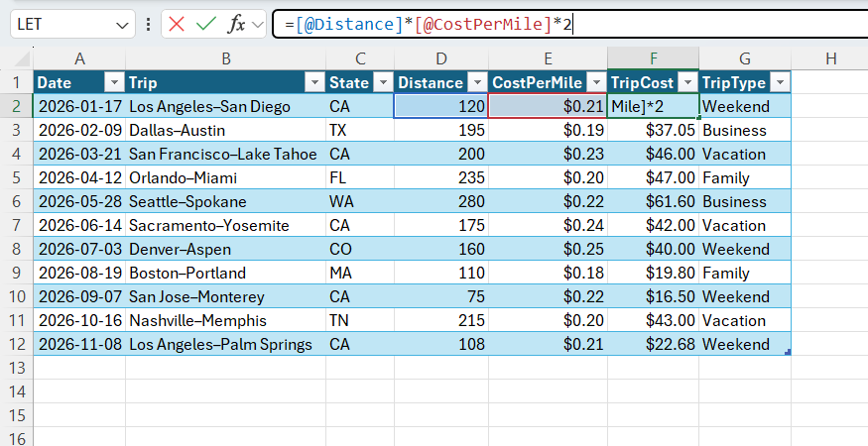The width and height of the screenshot is (868, 446).
Task: Open the State column filter dropdown
Action: (x=383, y=83)
